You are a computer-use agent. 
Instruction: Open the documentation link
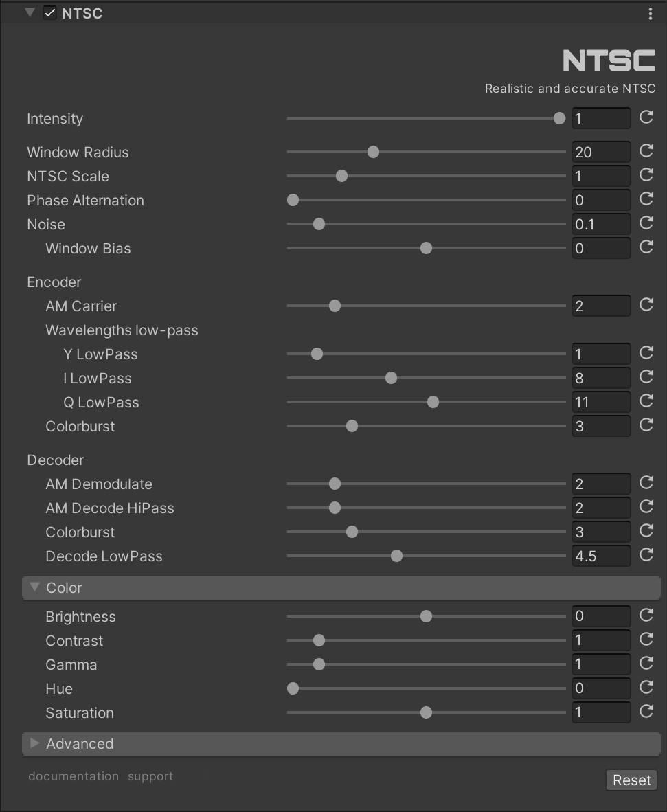click(x=74, y=776)
